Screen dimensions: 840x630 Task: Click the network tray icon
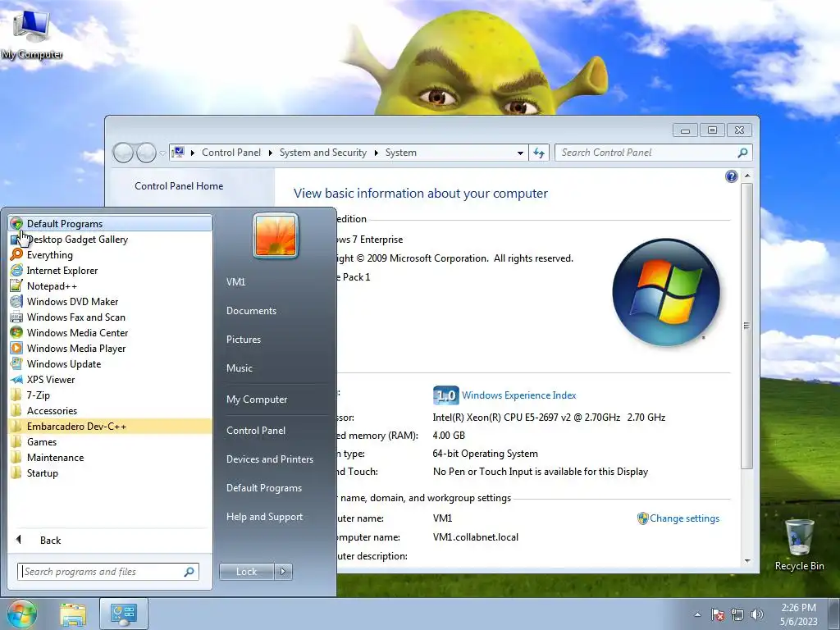point(737,614)
